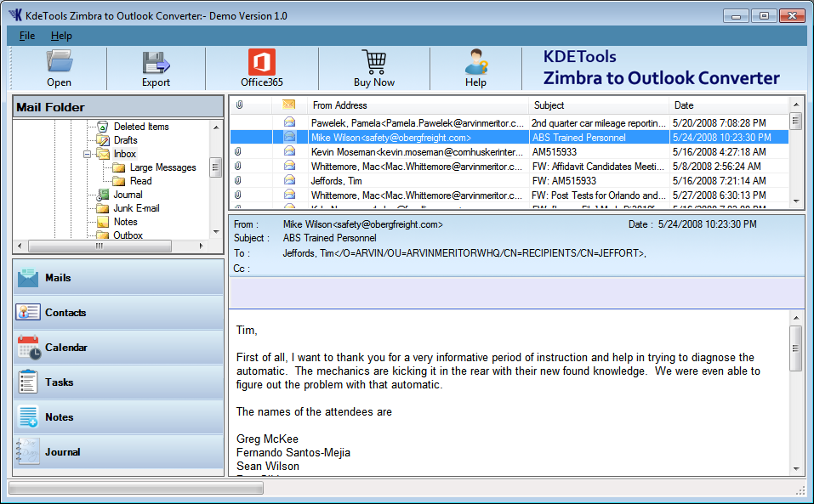
Task: Click the Tasks clipboard icon
Action: (x=27, y=382)
